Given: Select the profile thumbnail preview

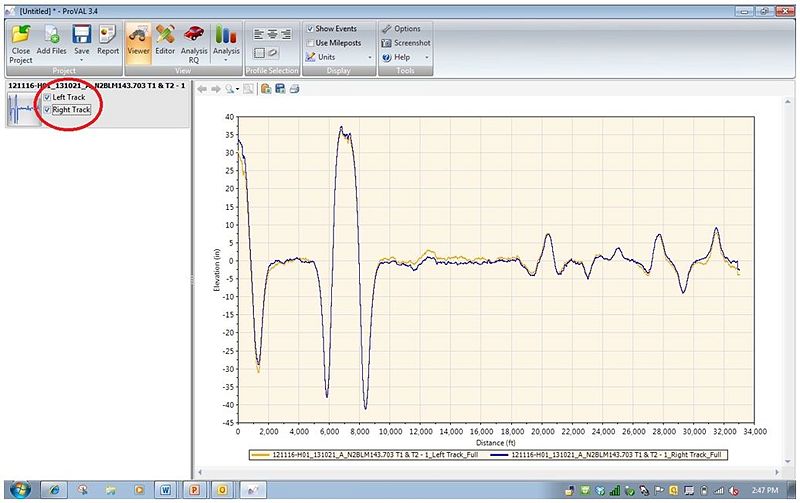Looking at the screenshot, I should pyautogui.click(x=22, y=109).
